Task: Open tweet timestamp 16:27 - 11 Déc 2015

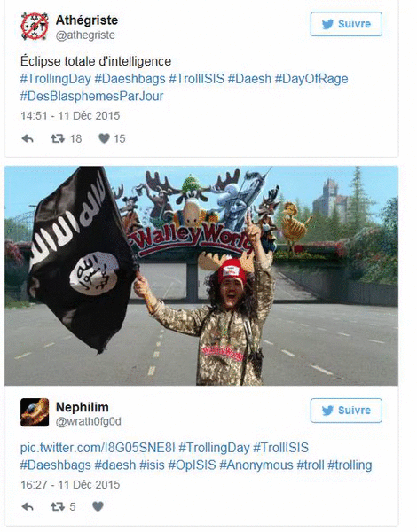Action: (70, 484)
